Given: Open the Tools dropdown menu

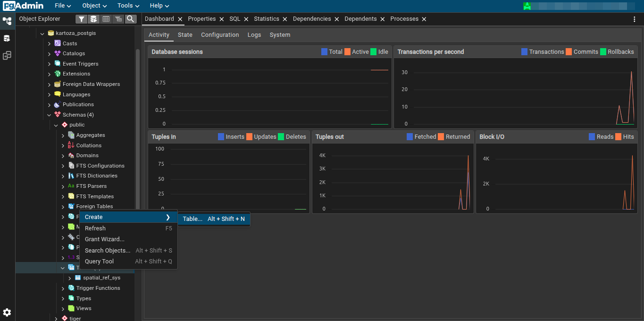Looking at the screenshot, I should pos(128,6).
